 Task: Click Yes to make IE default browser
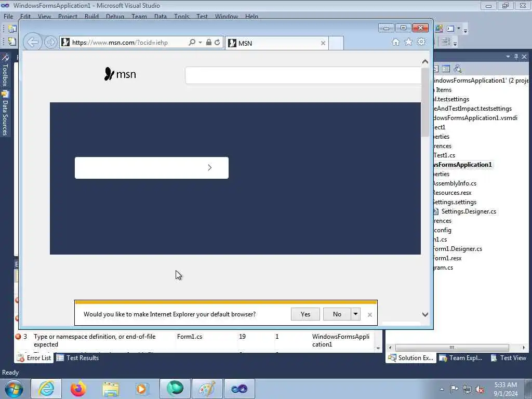pyautogui.click(x=305, y=314)
